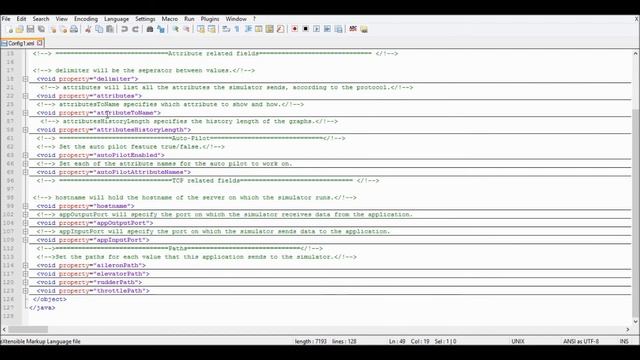Open Find with binoculars icon
Screen dimensions: 640x360
(x=150, y=29)
